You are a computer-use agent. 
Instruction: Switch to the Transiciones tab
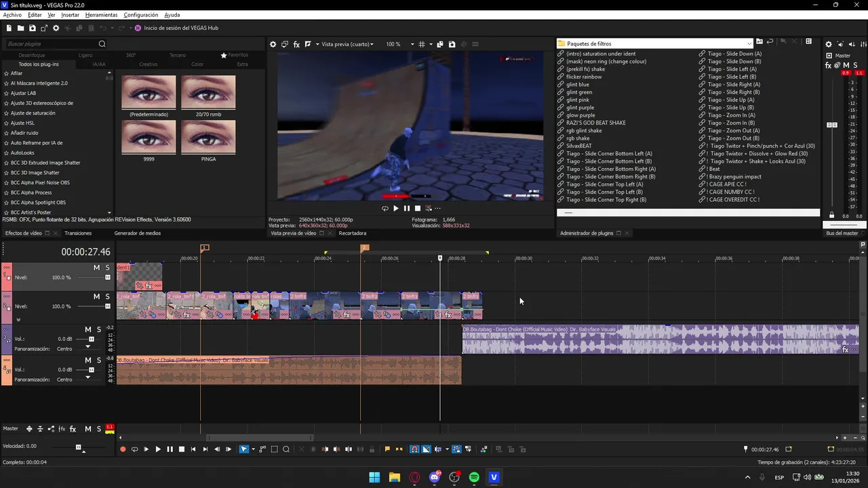(78, 233)
